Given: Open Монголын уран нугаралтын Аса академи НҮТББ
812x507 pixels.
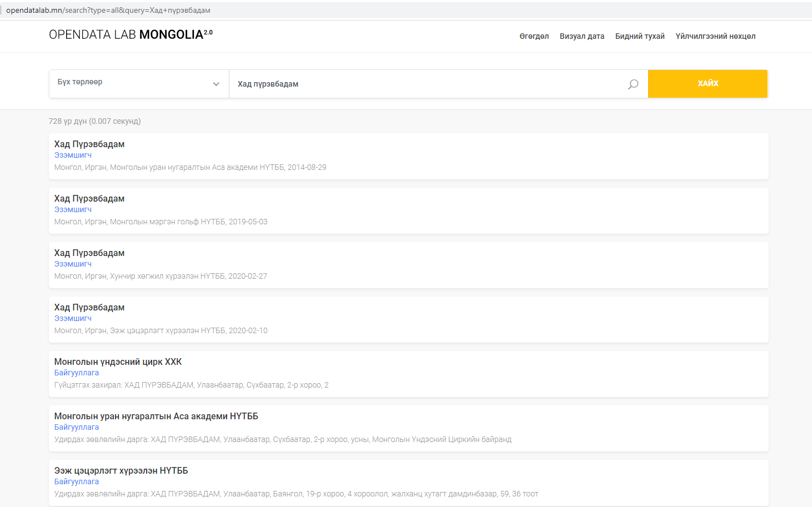Looking at the screenshot, I should pos(156,416).
